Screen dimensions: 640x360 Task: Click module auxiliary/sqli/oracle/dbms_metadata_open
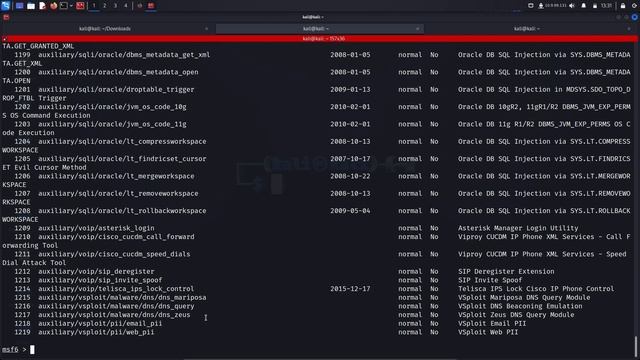118,72
